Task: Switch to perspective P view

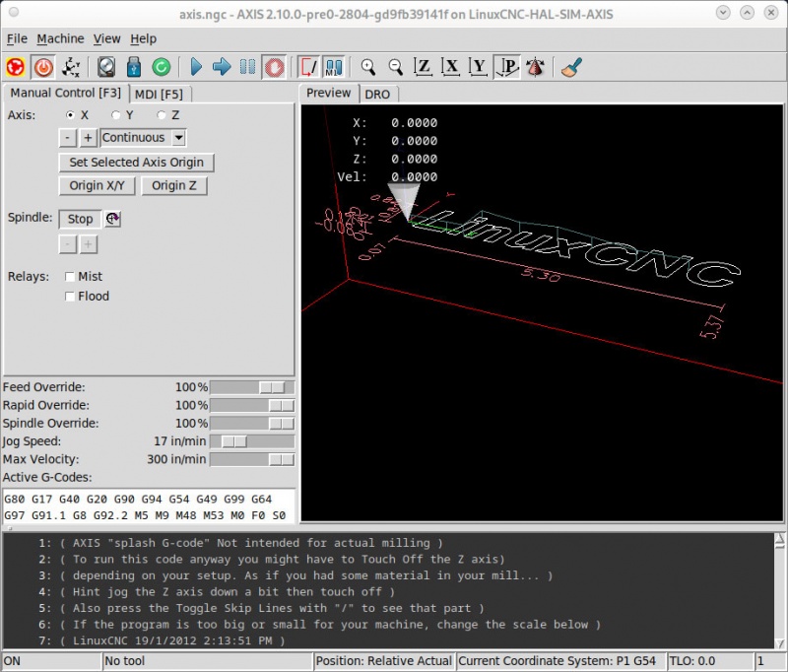Action: pyautogui.click(x=506, y=67)
